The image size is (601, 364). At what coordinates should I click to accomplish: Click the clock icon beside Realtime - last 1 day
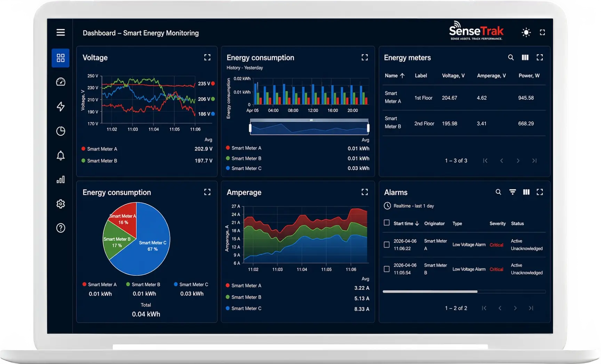[387, 206]
